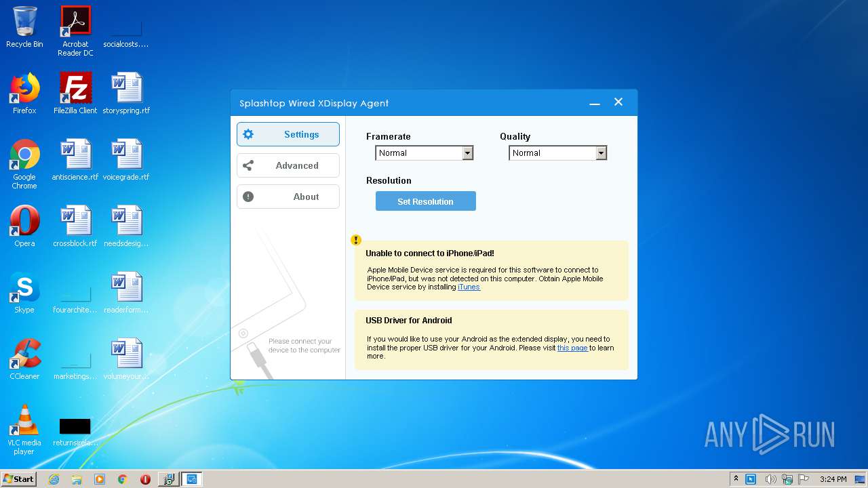Open the network tray icon

coord(787,479)
